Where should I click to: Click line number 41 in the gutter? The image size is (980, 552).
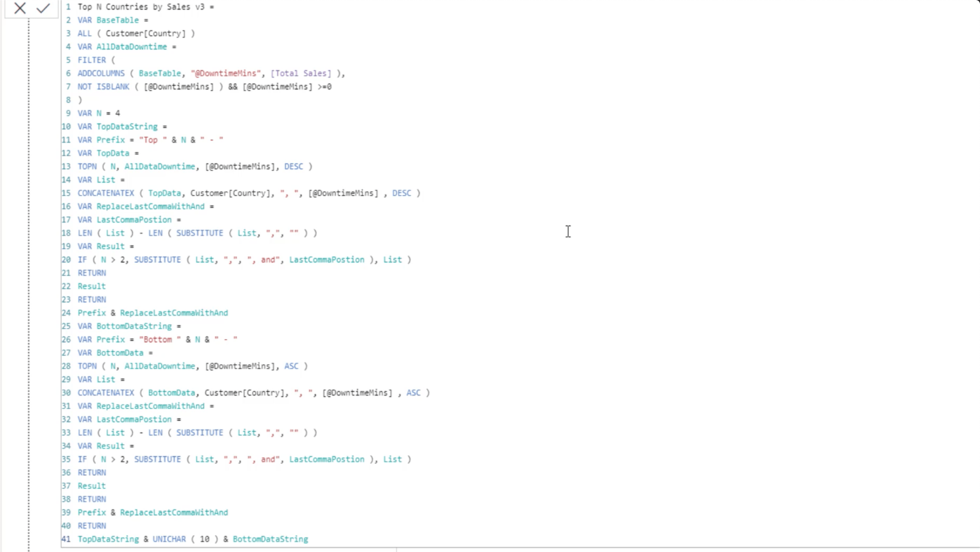(x=66, y=539)
